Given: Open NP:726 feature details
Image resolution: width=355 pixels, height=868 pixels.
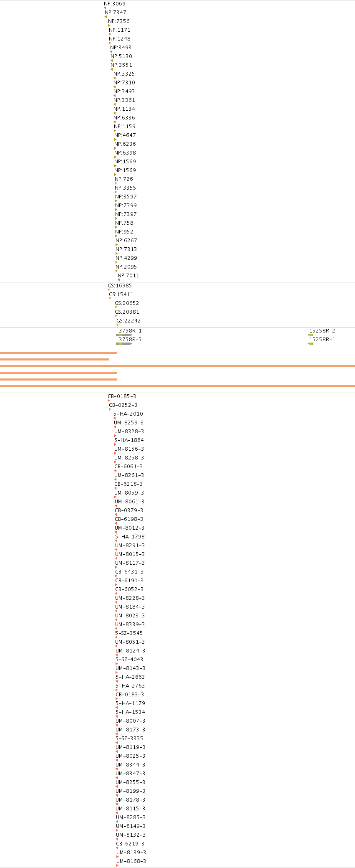Looking at the screenshot, I should (x=124, y=179).
